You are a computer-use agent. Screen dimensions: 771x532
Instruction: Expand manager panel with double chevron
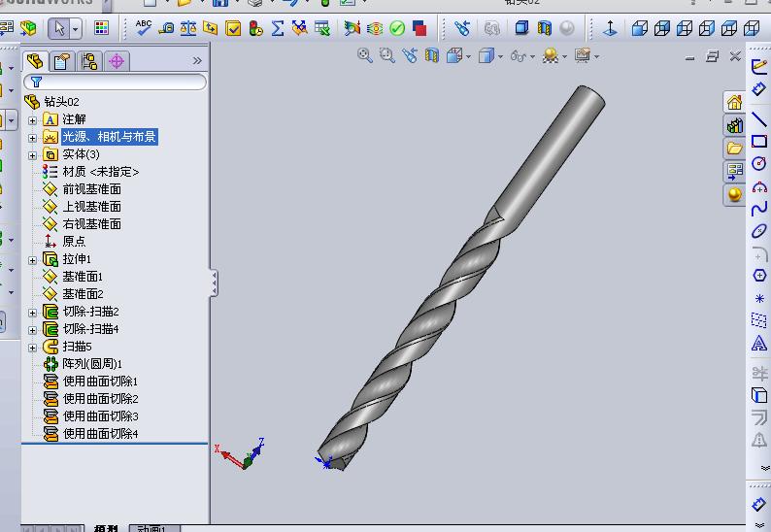tap(197, 60)
